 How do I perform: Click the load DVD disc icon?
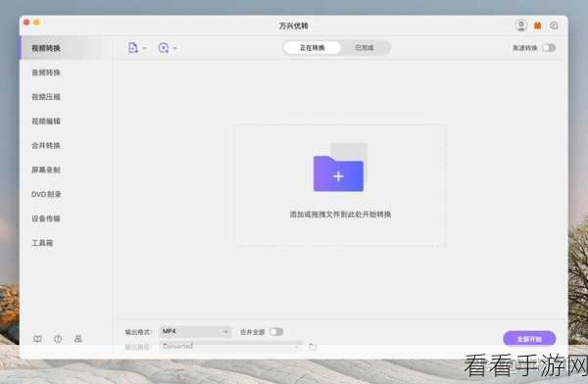coord(164,48)
